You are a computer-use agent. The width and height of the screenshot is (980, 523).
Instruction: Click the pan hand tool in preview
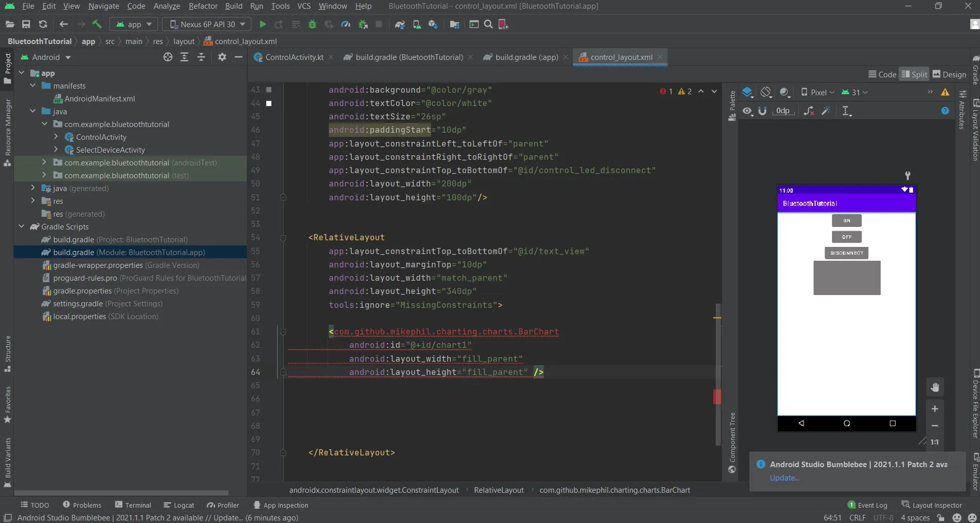[935, 387]
